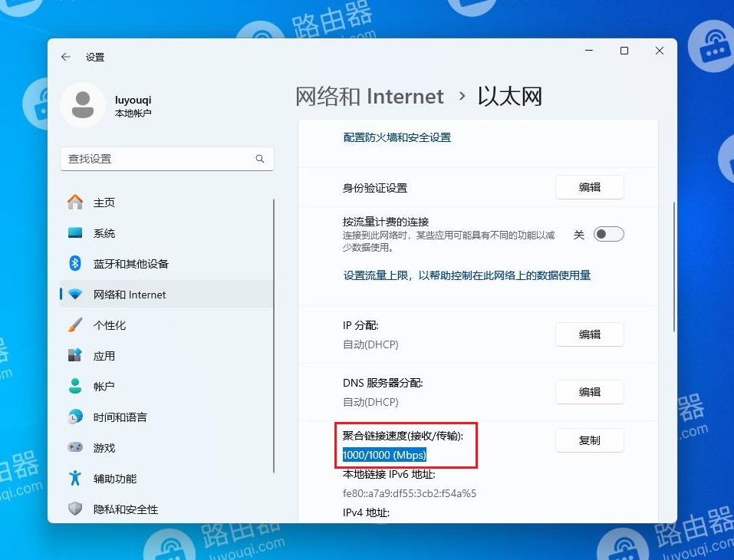Click the 应用 apps icon
The image size is (734, 560).
tap(75, 355)
